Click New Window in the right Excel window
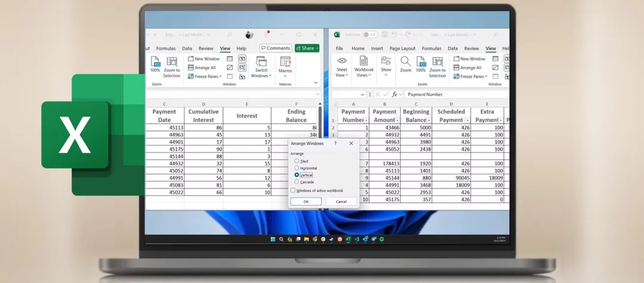This screenshot has width=644, height=283. (x=469, y=58)
